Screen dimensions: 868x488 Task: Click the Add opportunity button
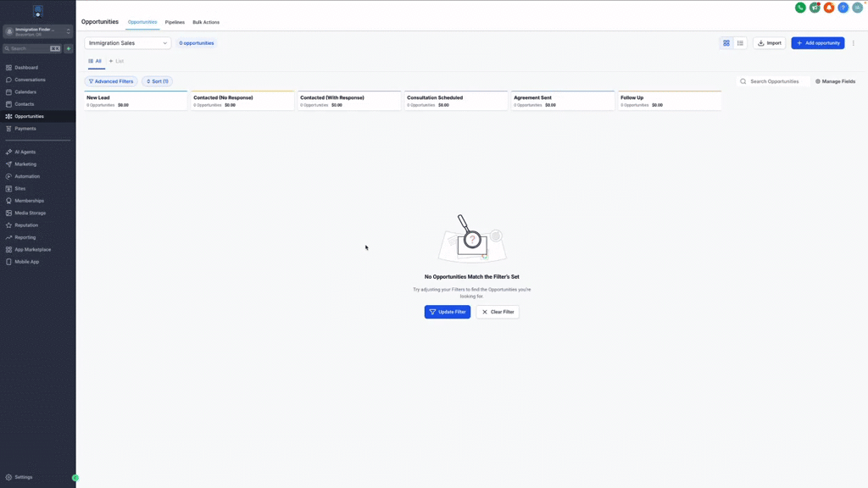click(x=817, y=43)
